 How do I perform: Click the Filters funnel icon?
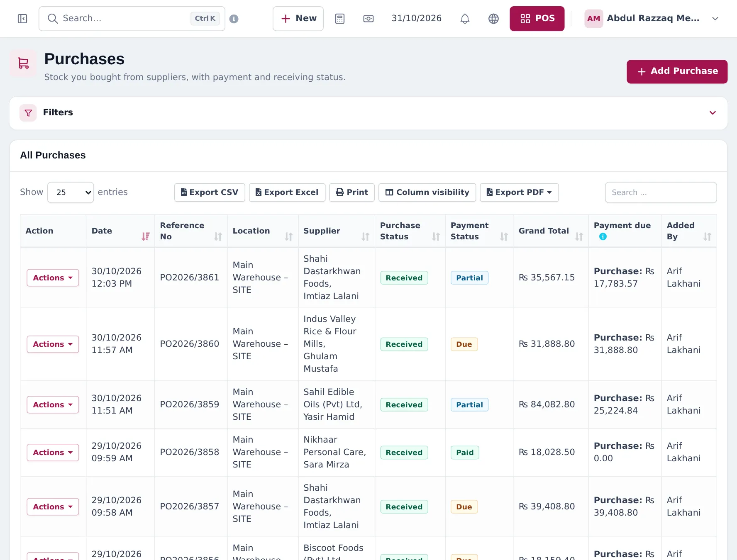click(28, 113)
